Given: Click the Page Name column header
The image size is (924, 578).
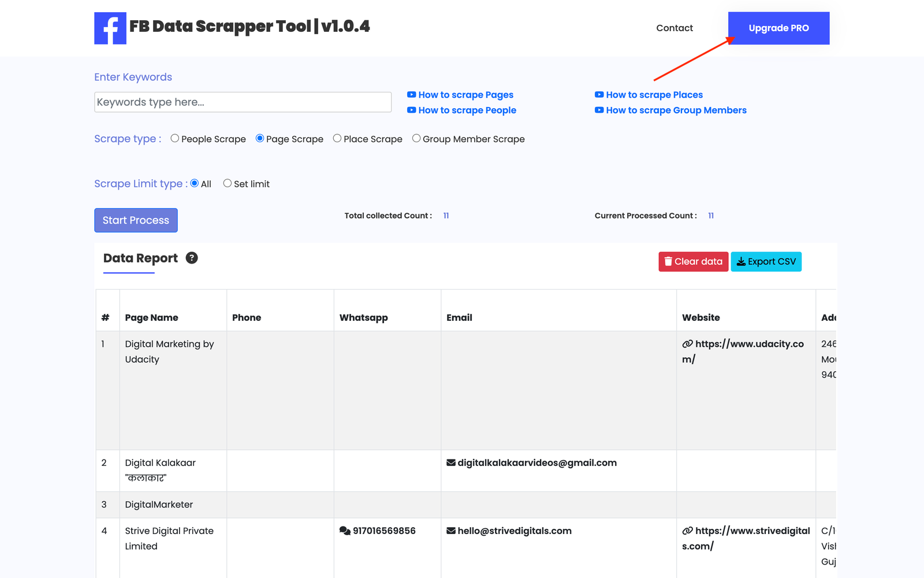Looking at the screenshot, I should click(151, 317).
